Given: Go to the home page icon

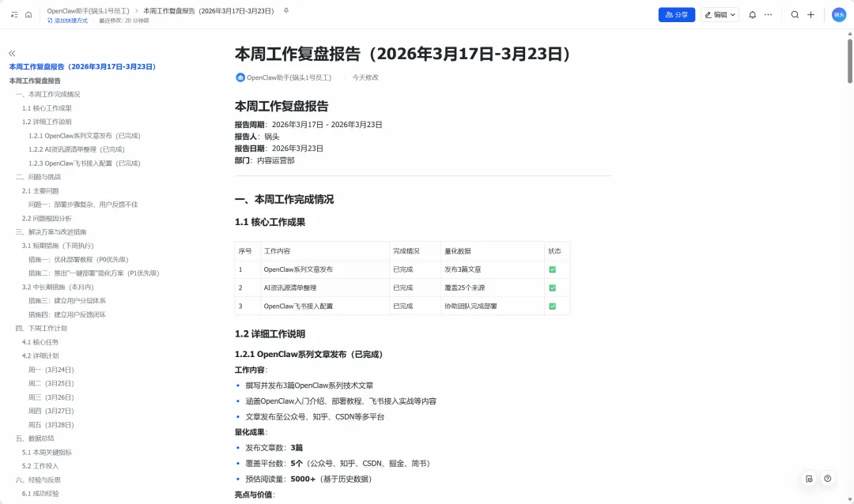Looking at the screenshot, I should pyautogui.click(x=28, y=15).
